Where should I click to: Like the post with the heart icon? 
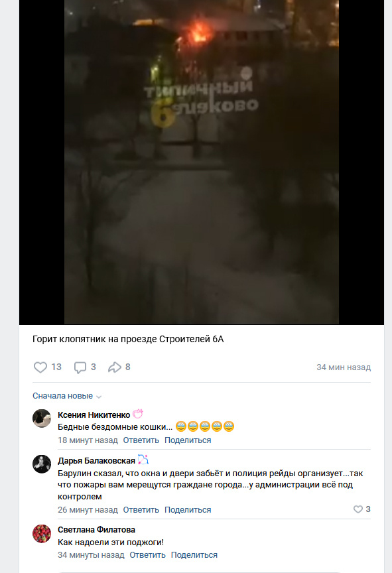pyautogui.click(x=40, y=367)
